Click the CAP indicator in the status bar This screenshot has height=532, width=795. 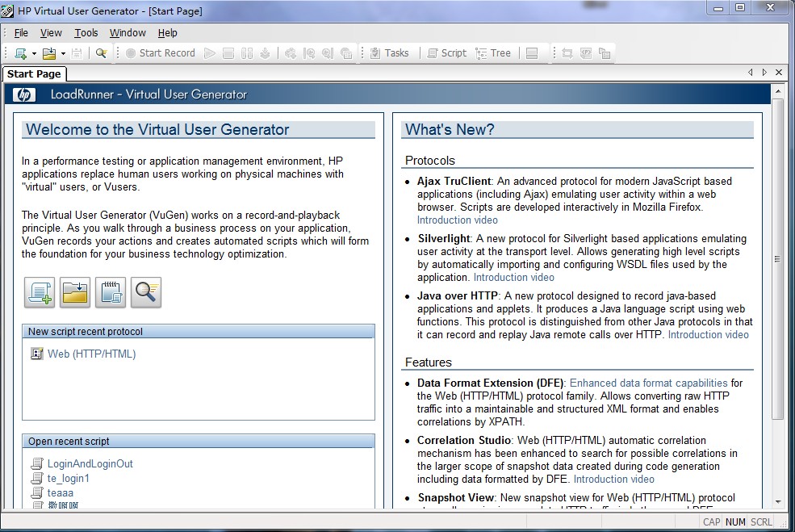click(711, 522)
